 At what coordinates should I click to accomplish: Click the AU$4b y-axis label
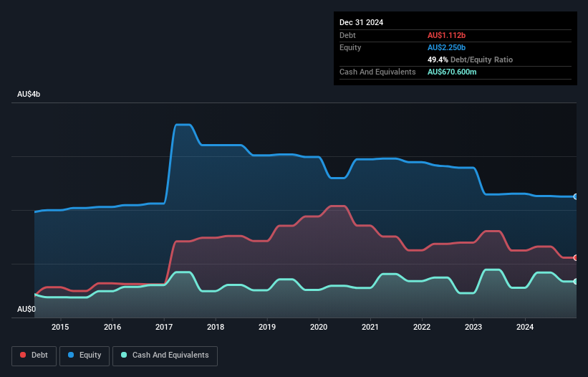point(29,94)
